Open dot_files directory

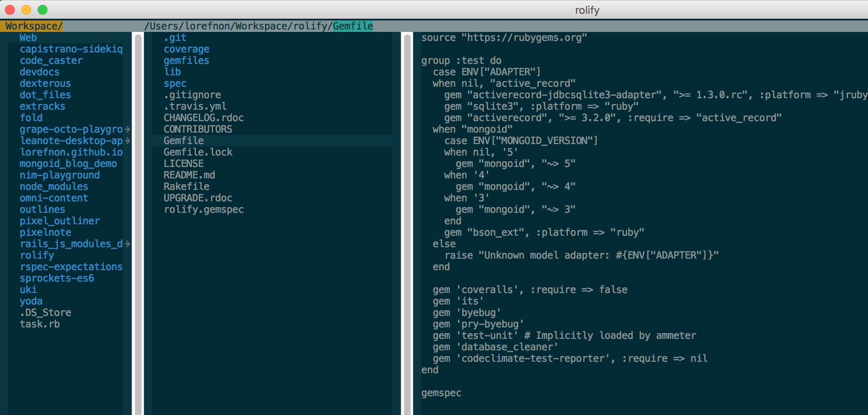[x=45, y=95]
